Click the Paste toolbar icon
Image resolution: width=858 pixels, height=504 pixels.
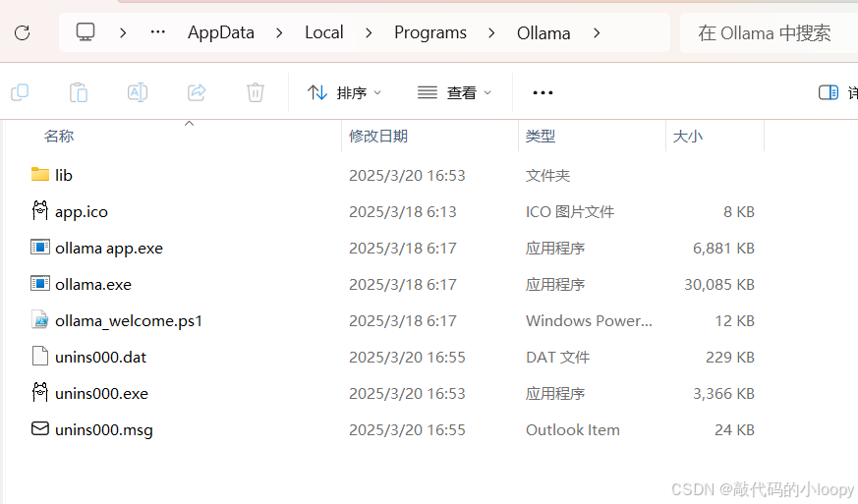(x=79, y=92)
